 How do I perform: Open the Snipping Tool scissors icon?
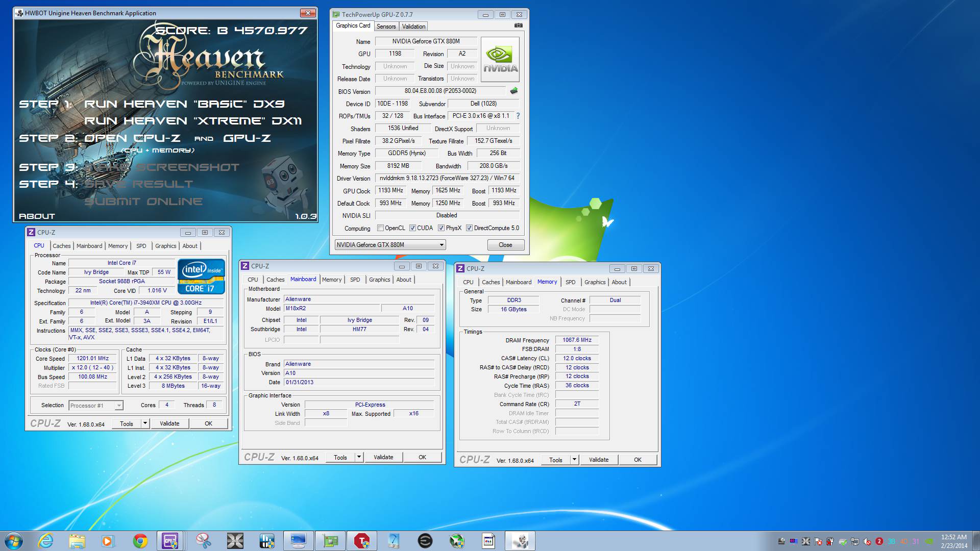click(203, 541)
